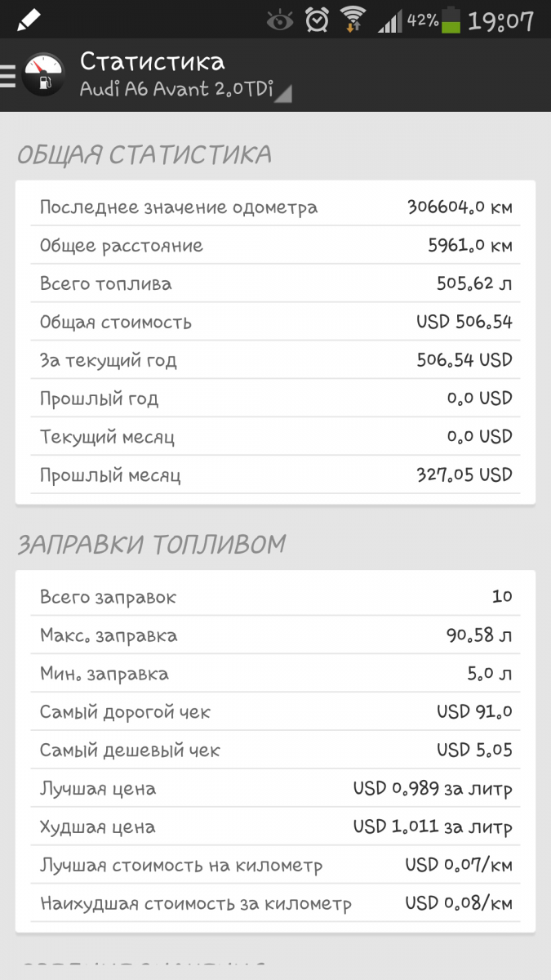551x980 pixels.
Task: Tap the Статистика title
Action: pos(152,61)
